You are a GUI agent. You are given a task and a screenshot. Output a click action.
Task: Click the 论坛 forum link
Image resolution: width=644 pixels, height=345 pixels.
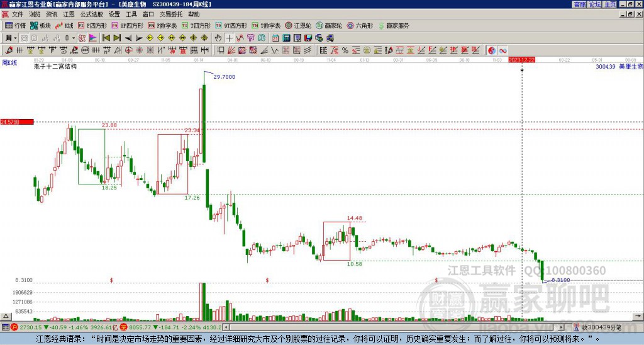click(594, 4)
